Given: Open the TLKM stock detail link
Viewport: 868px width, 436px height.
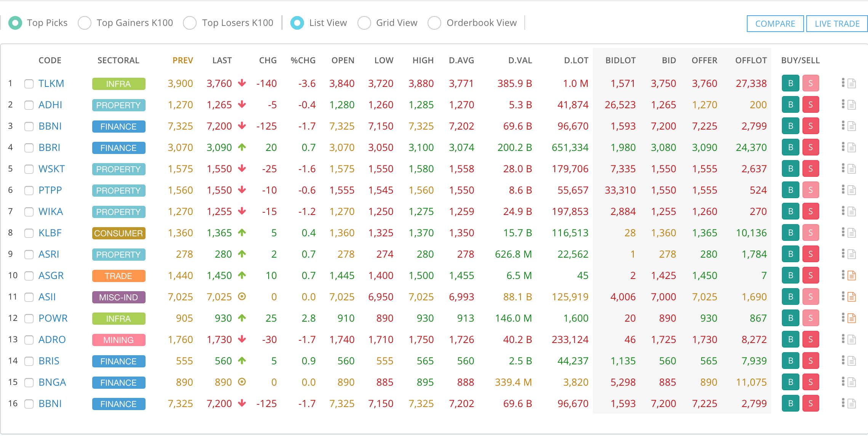Looking at the screenshot, I should 51,83.
